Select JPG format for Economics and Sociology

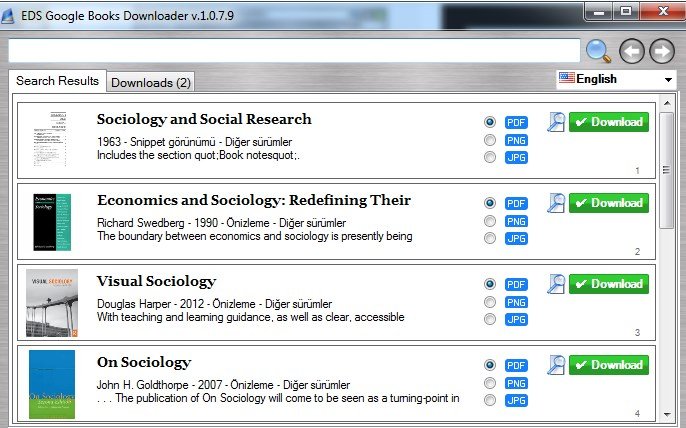point(490,238)
